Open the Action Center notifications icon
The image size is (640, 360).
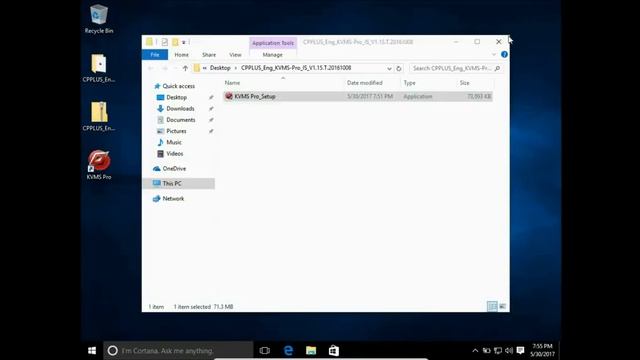[x=520, y=351]
